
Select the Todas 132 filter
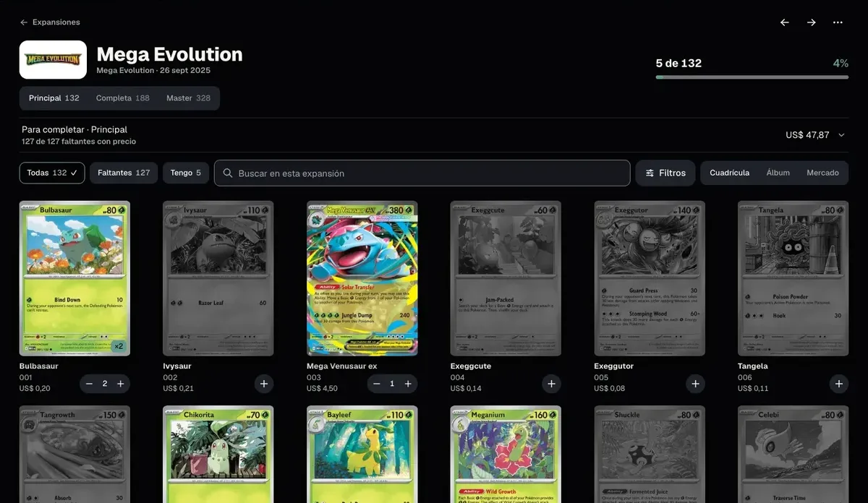tap(52, 173)
